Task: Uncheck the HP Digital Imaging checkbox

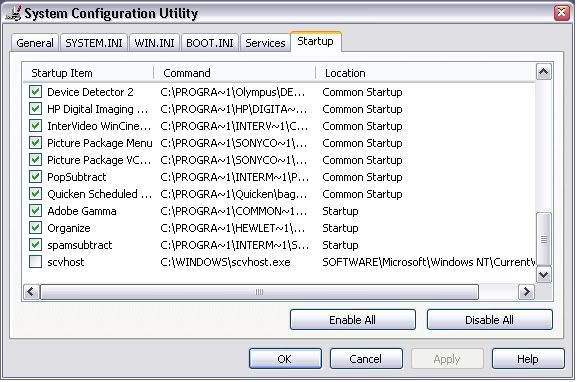Action: (35, 109)
